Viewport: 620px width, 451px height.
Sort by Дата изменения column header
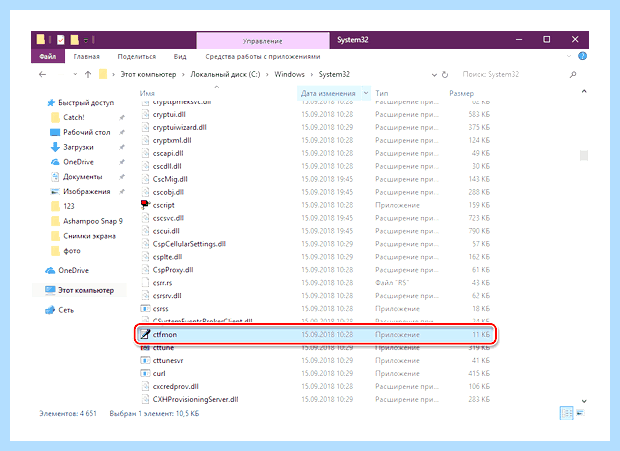click(x=328, y=93)
